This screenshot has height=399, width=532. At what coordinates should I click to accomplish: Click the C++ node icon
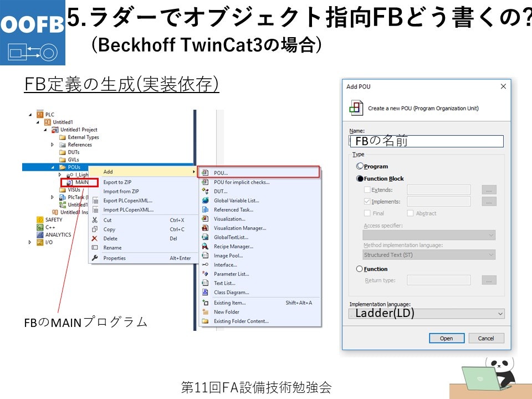tap(40, 227)
